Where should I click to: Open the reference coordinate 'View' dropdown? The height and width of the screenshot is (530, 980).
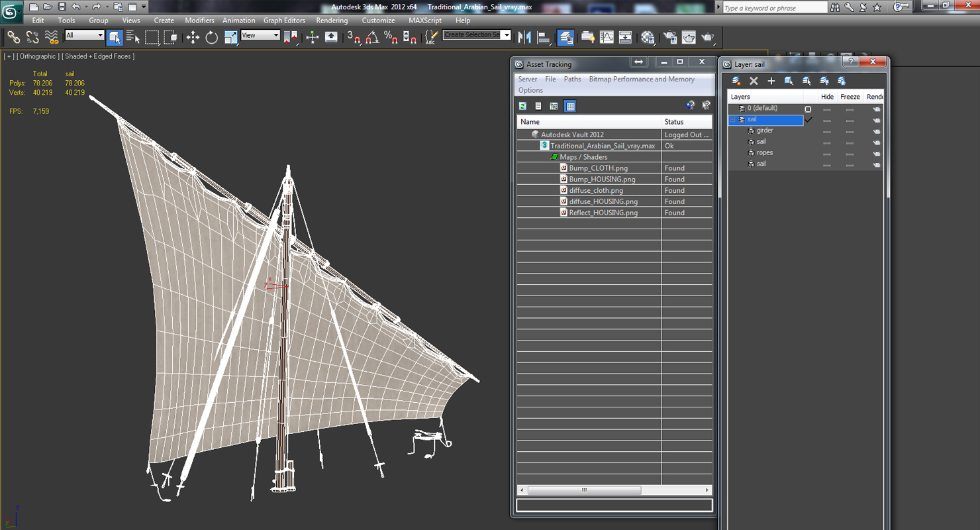click(260, 35)
